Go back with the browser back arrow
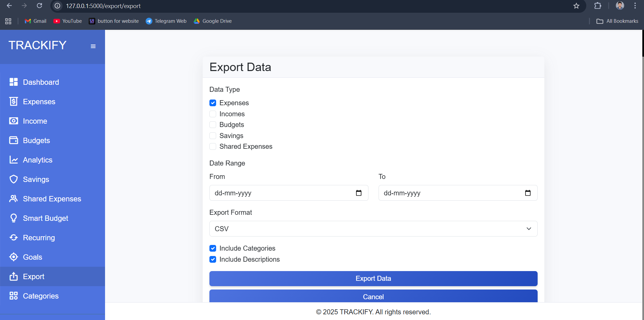Image resolution: width=644 pixels, height=320 pixels. click(x=9, y=6)
